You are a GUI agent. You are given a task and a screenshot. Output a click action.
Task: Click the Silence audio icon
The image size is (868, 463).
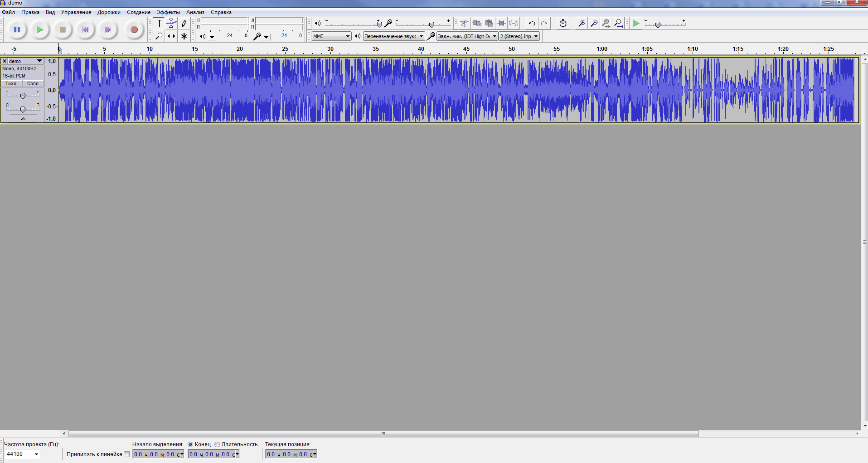point(514,24)
